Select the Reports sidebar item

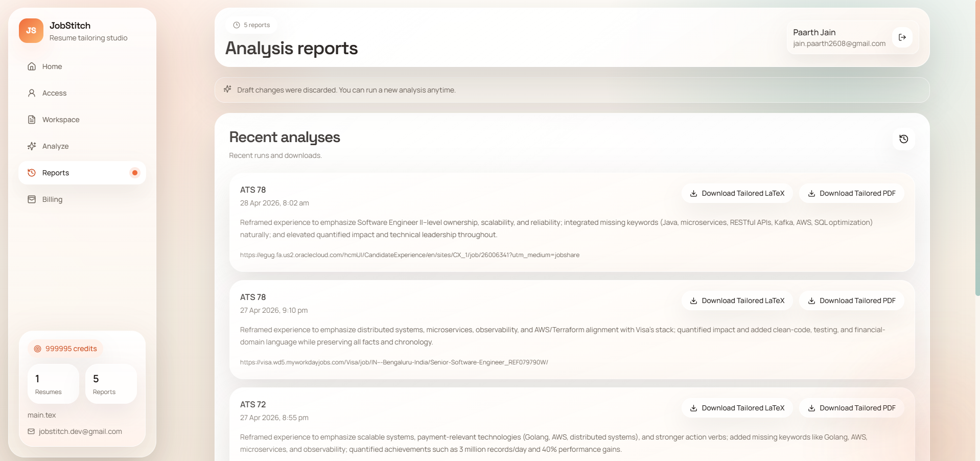point(82,173)
